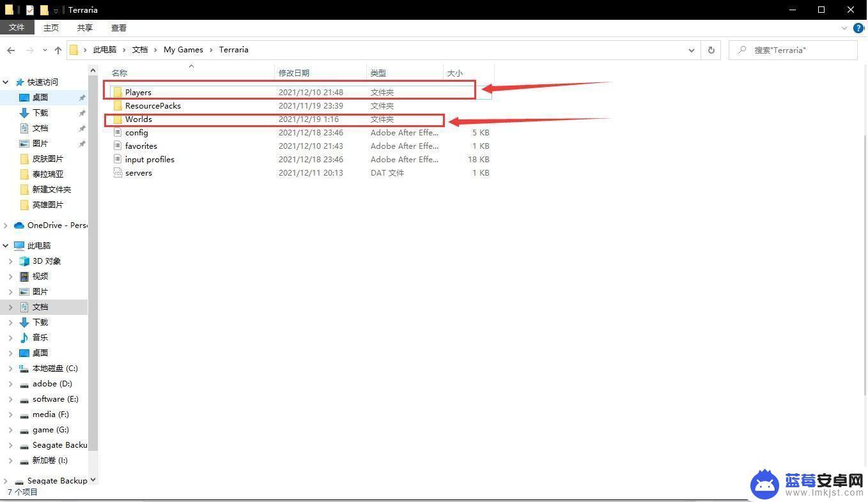Expand the OneDrive tree node
This screenshot has height=502, width=868.
pos(6,225)
